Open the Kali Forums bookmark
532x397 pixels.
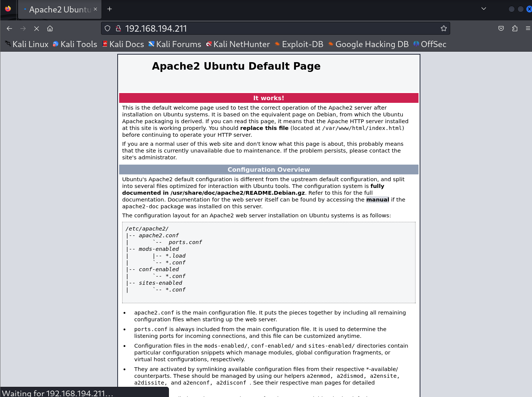[x=175, y=44]
